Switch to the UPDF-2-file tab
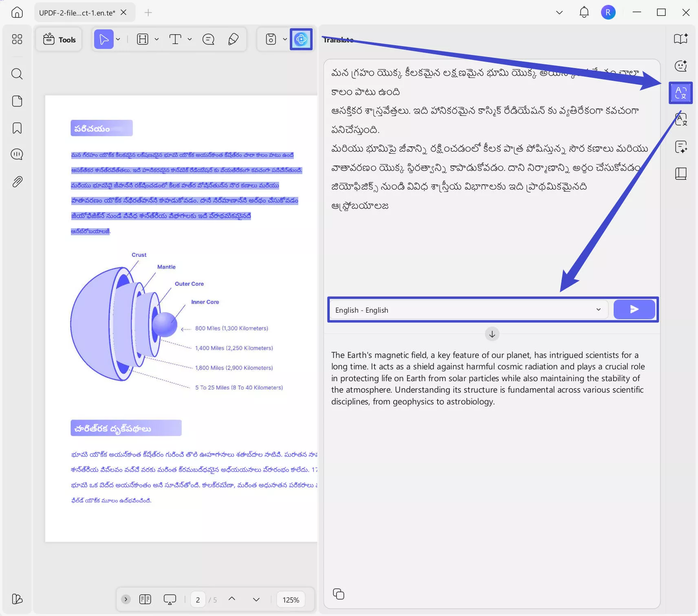This screenshot has height=616, width=698. [x=77, y=13]
